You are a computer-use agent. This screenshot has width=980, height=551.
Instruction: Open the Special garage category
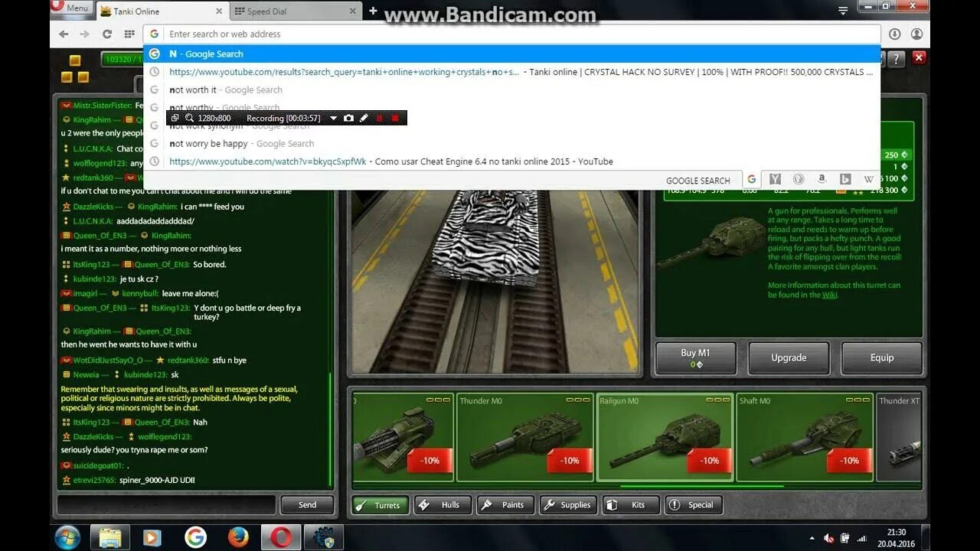coord(694,505)
